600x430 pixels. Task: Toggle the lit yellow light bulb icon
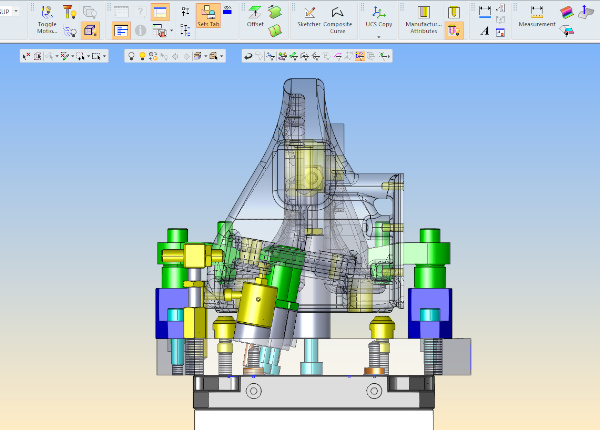pos(142,56)
